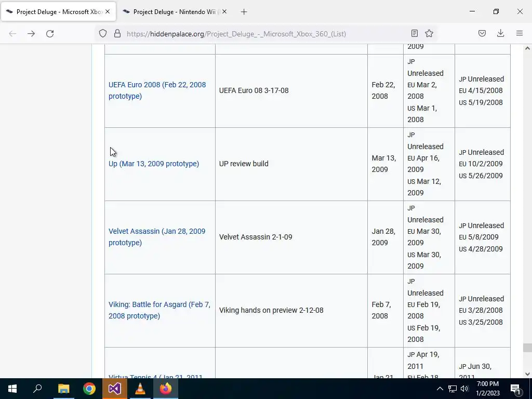The height and width of the screenshot is (399, 532).
Task: Click 'EU 4/15/2008' release date text
Action: click(x=481, y=90)
